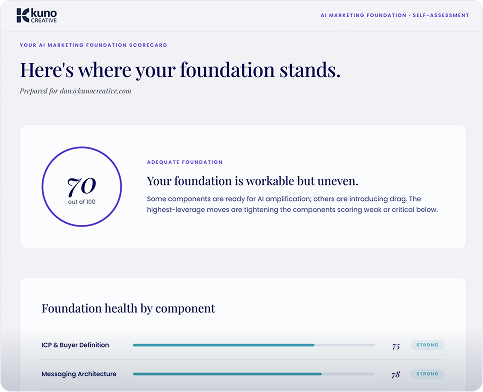Image resolution: width=483 pixels, height=392 pixels.
Task: Click the Messaging Architecture progress bar
Action: tap(254, 374)
